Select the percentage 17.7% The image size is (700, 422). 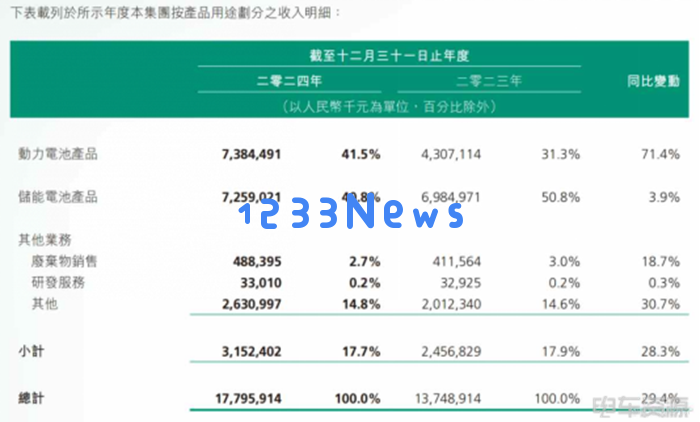361,352
